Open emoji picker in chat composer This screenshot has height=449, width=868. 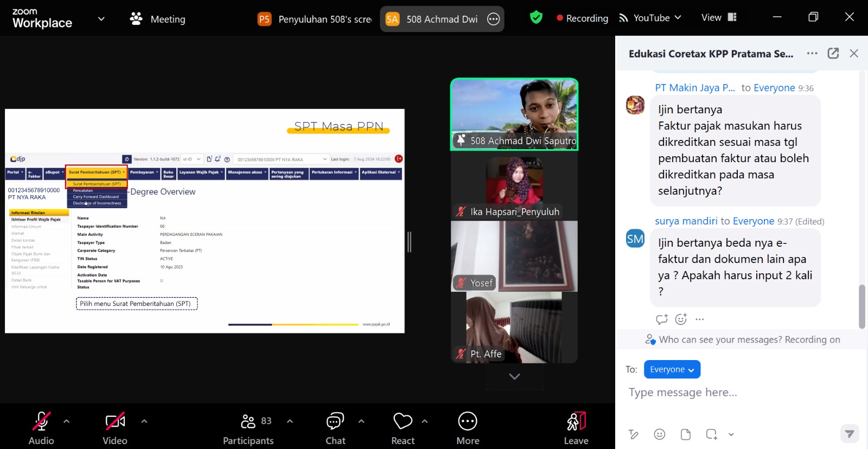[x=659, y=434]
